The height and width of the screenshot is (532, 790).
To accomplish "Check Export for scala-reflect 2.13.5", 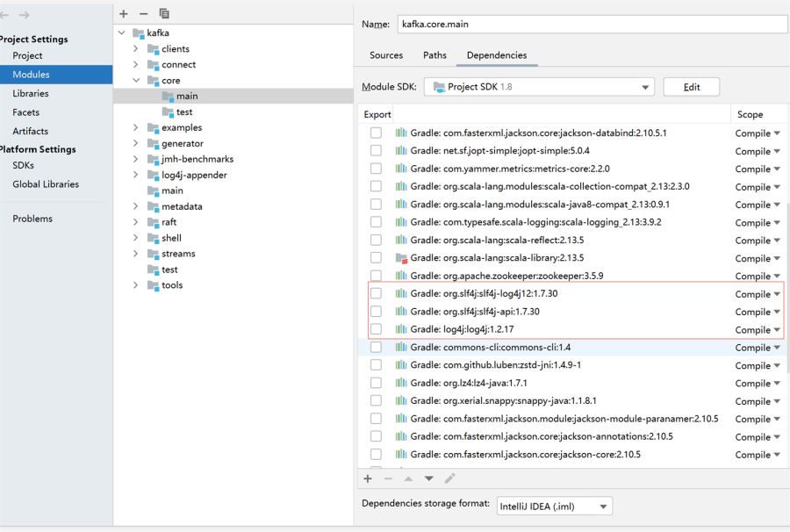I will tap(376, 240).
